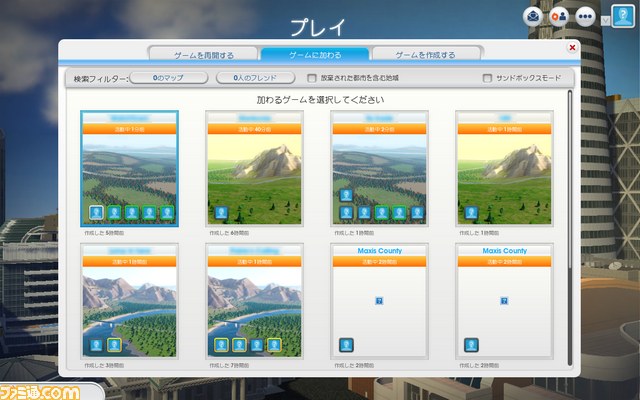640x400 pixels.
Task: Toggle the サンドボックスモード checkbox
Action: tap(487, 78)
